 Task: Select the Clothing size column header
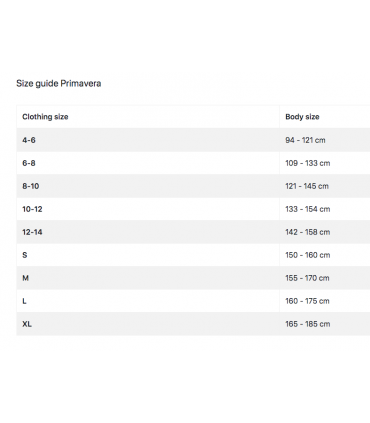[x=45, y=117]
